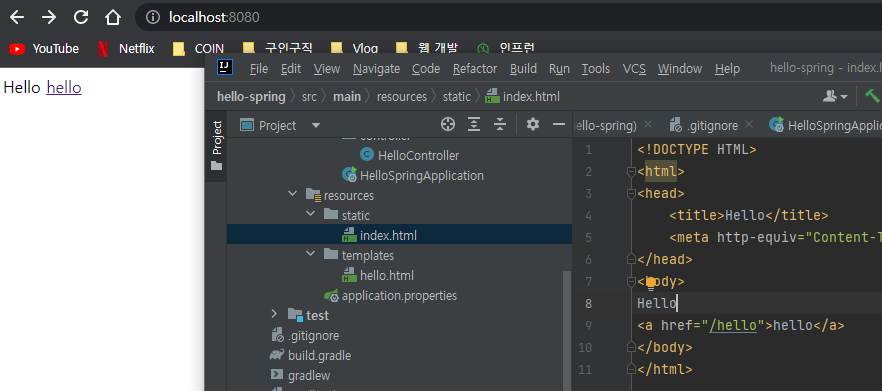882x391 pixels.
Task: Switch to the .gitignore editor tab
Action: point(705,125)
